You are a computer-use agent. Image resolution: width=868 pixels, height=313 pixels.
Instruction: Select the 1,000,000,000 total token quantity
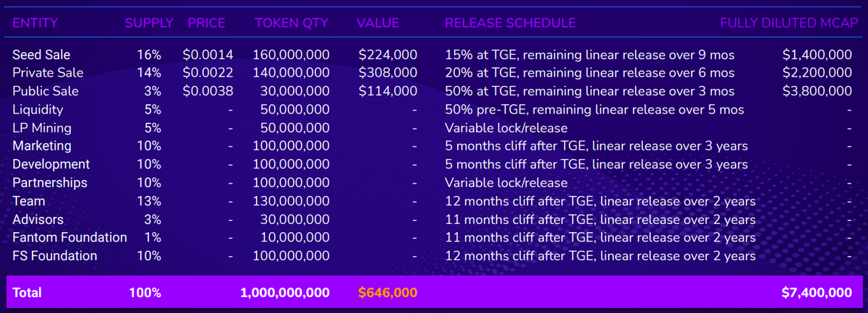pos(285,293)
